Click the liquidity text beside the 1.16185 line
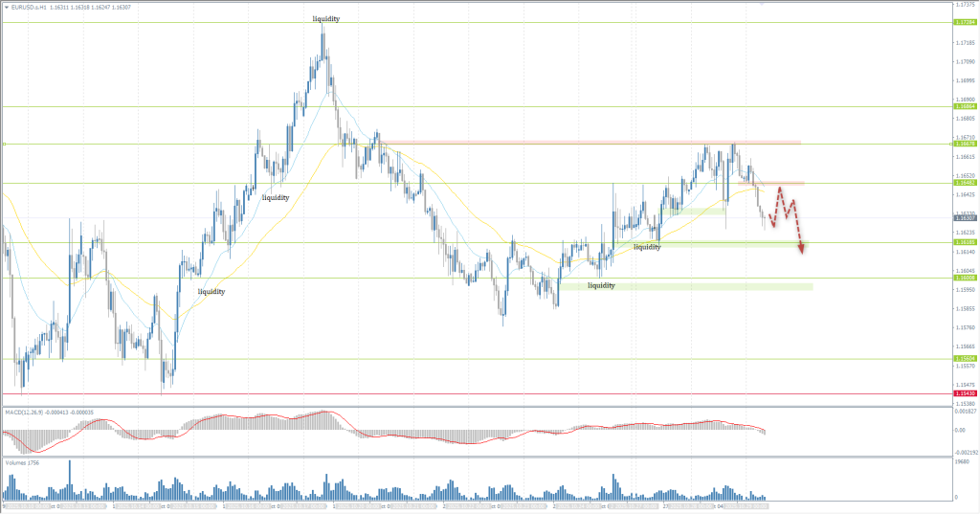This screenshot has width=980, height=514. click(647, 247)
